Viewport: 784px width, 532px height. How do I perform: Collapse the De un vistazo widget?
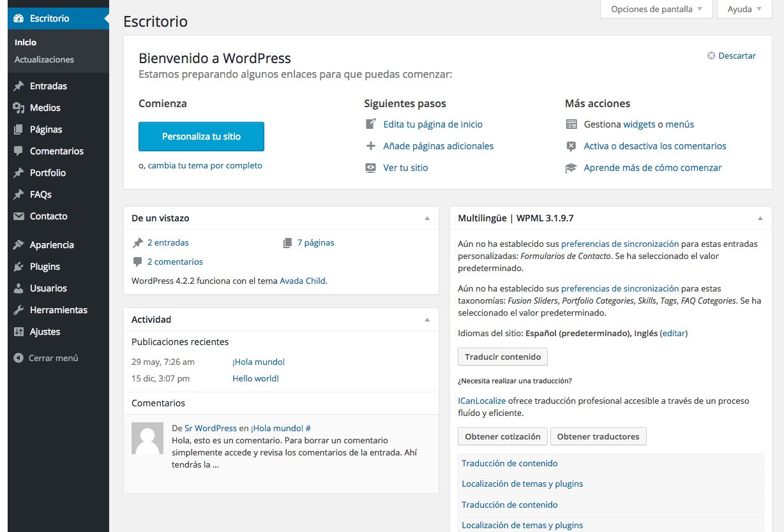[427, 218]
